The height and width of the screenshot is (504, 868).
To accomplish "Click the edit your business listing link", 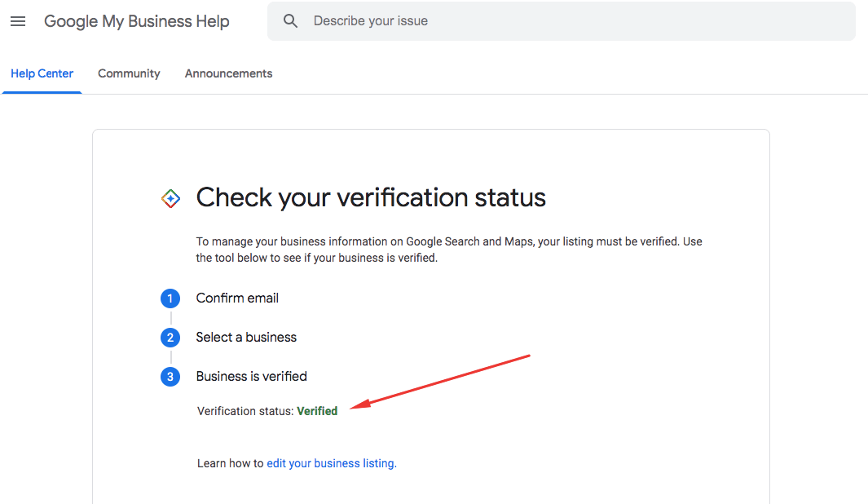I will (329, 462).
